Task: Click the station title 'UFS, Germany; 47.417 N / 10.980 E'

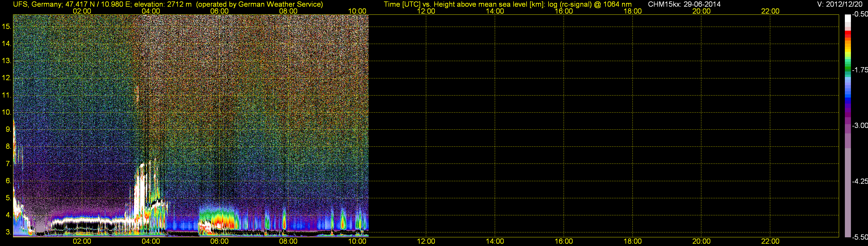Action: [x=71, y=4]
